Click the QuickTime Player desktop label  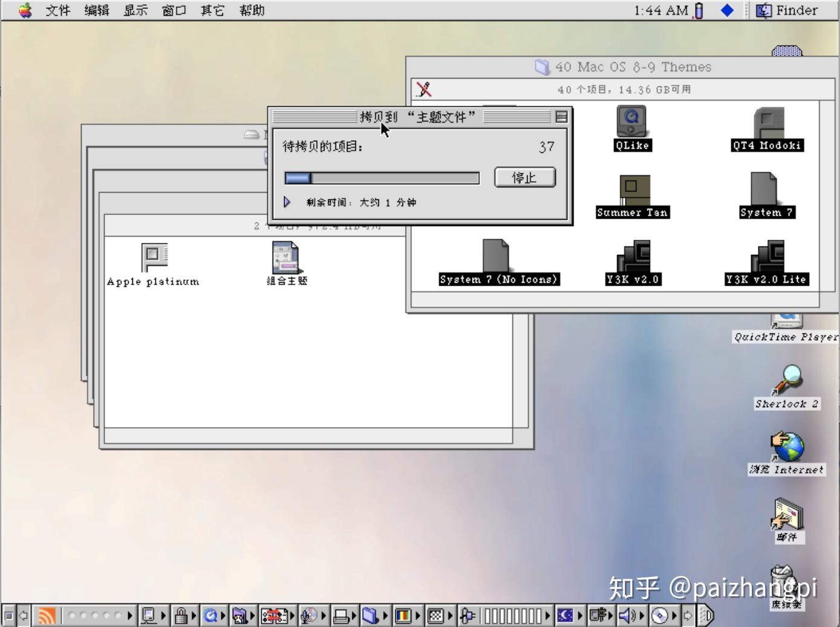coord(786,337)
